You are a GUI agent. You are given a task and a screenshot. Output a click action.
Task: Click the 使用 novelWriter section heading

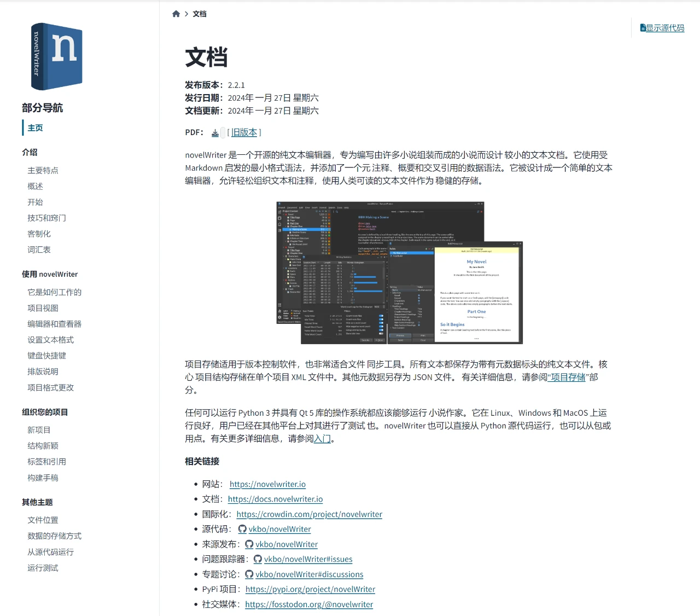coord(50,275)
